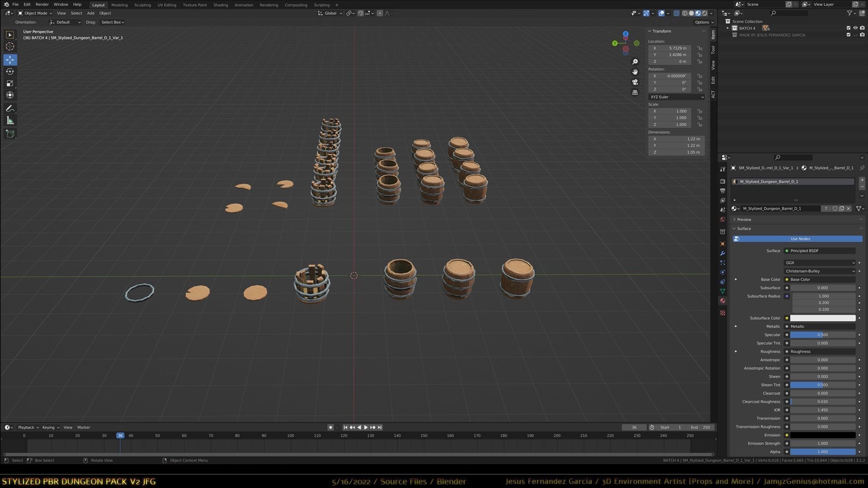
Task: Open the Render properties tab icon
Action: [x=722, y=181]
